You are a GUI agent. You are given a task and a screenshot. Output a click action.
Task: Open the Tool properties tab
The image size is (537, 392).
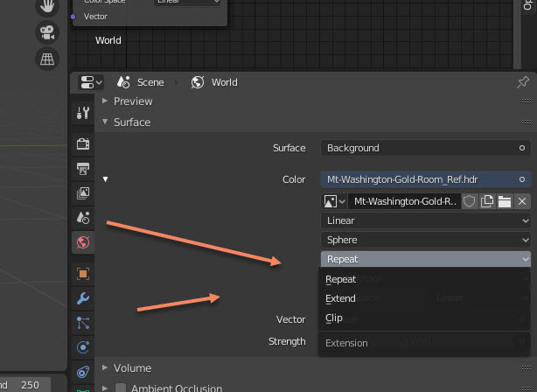(x=83, y=113)
